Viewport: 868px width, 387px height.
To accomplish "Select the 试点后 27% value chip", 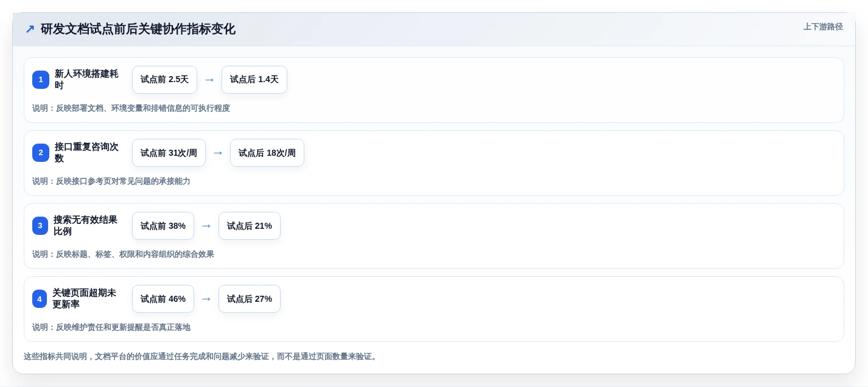I will [250, 299].
